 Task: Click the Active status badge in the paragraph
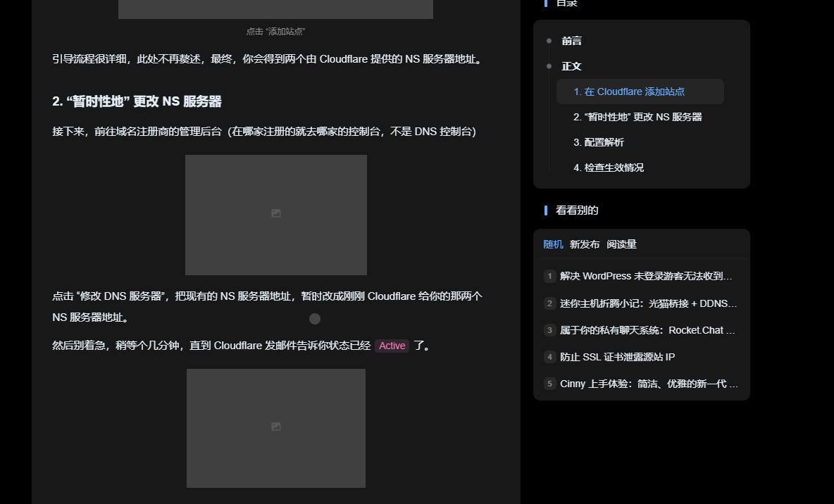[x=392, y=346]
